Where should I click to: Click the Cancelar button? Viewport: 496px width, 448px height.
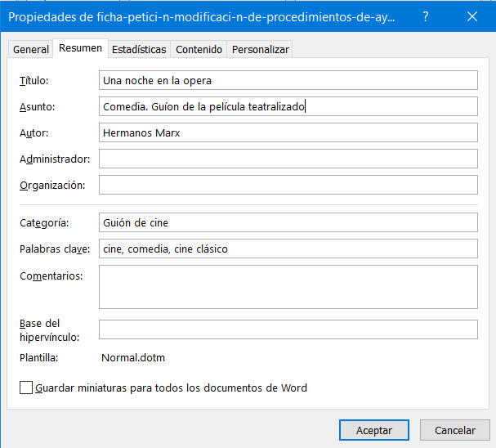coord(455,430)
